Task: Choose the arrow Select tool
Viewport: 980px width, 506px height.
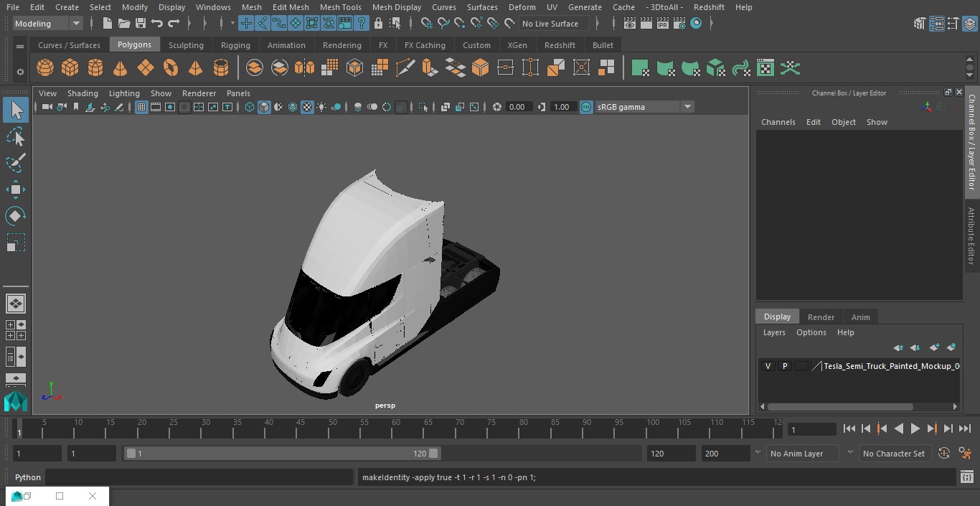Action: (15, 110)
